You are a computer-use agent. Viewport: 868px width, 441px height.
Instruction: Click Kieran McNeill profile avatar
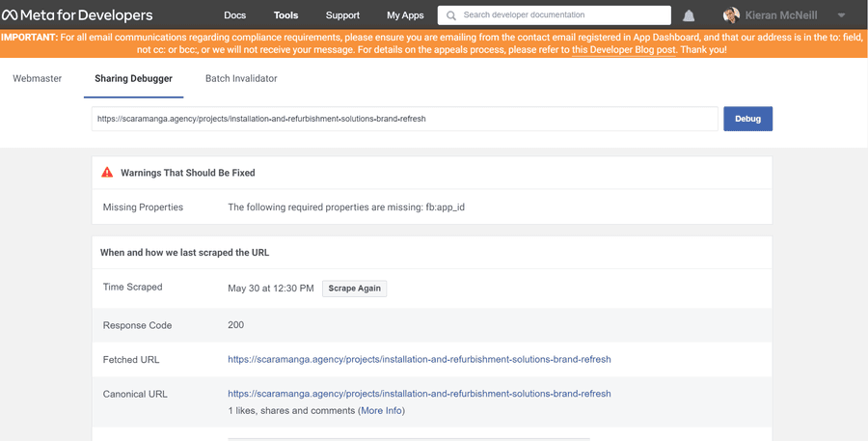point(731,15)
